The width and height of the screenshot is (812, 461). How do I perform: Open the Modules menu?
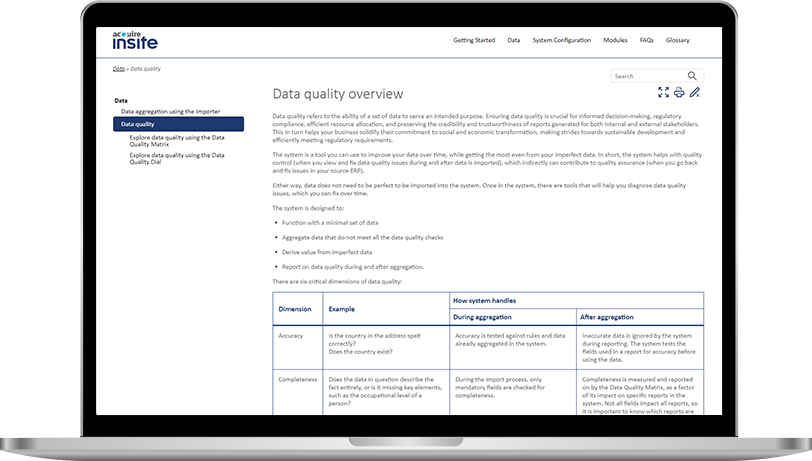pyautogui.click(x=616, y=40)
